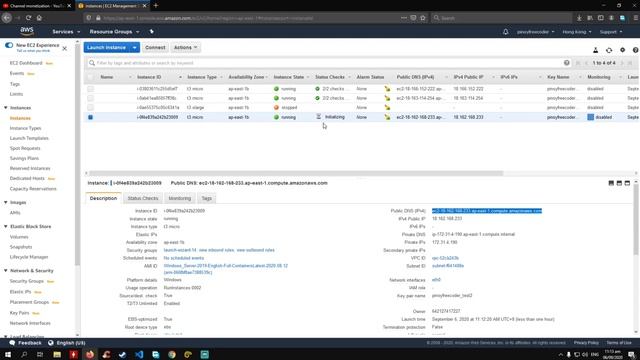Open the No scheduled events link

coord(184,258)
